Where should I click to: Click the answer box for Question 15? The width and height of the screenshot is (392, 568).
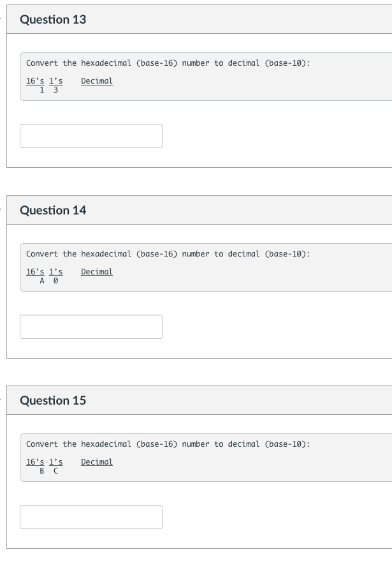[91, 516]
